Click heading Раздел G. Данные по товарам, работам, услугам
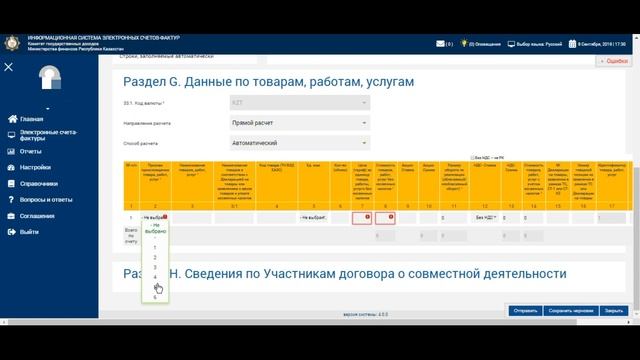640x360 pixels. [x=269, y=82]
